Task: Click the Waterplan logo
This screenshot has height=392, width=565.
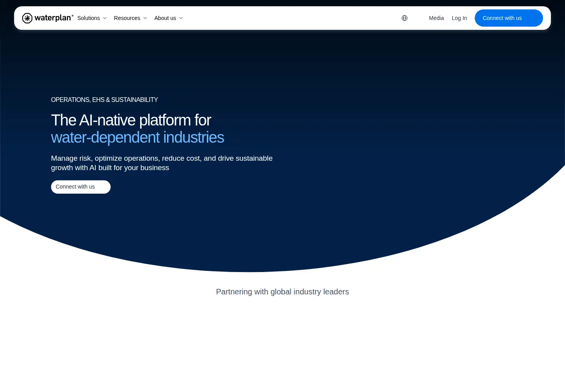Action: (47, 18)
